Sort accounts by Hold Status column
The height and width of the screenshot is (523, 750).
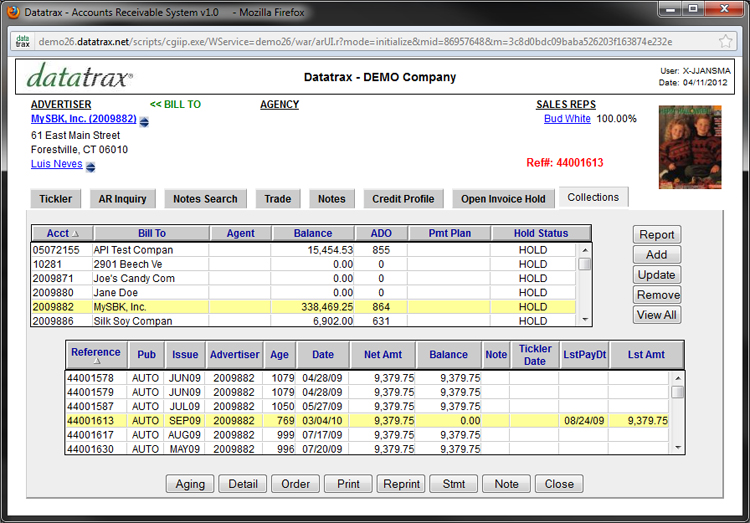[x=541, y=233]
